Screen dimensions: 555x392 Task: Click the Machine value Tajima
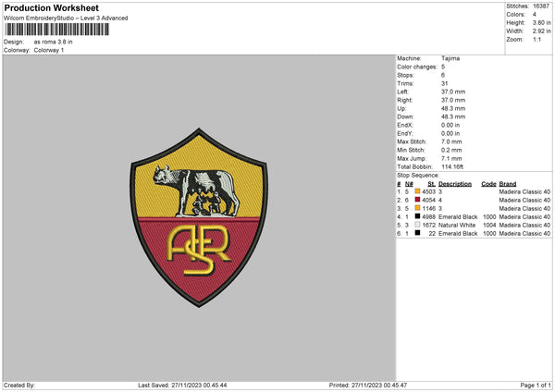450,58
